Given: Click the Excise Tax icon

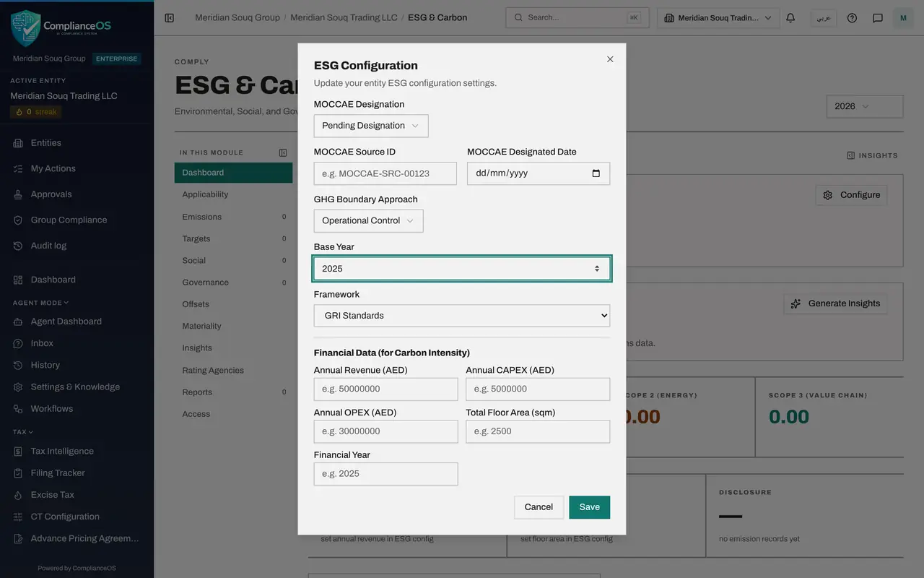Looking at the screenshot, I should pyautogui.click(x=18, y=495).
